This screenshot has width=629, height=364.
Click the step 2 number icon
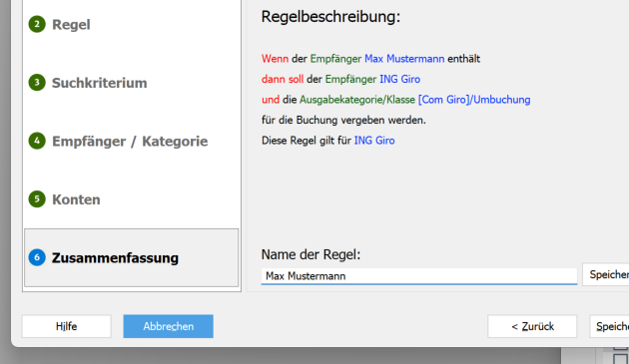coord(37,24)
